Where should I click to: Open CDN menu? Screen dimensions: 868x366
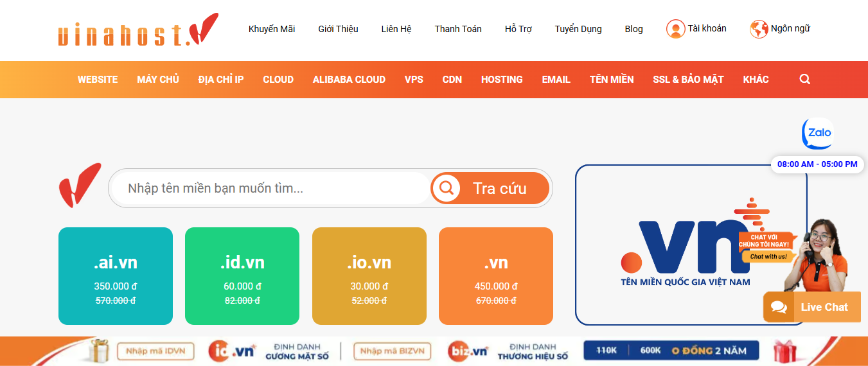[452, 80]
